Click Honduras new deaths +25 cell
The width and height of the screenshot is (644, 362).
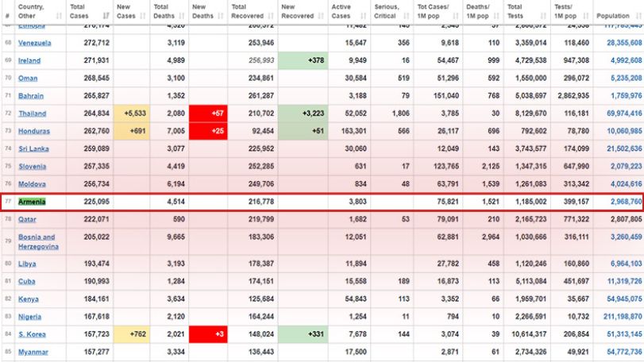(x=208, y=131)
